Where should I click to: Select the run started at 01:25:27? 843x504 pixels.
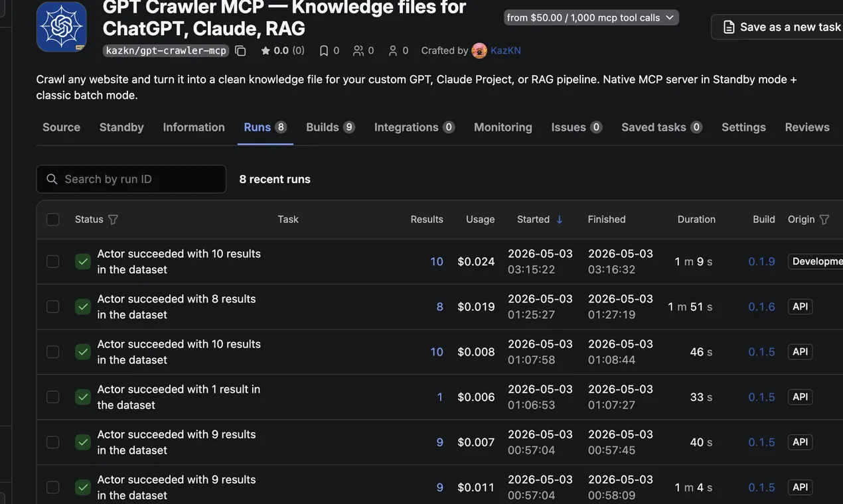tap(53, 306)
